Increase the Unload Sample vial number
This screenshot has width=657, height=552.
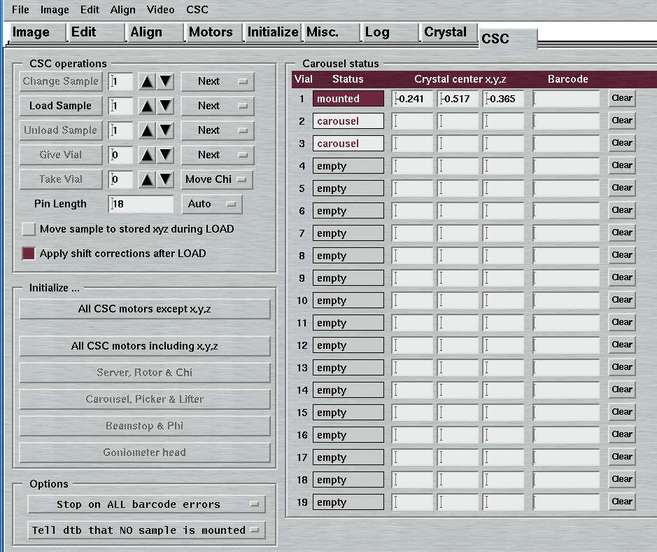(x=149, y=131)
